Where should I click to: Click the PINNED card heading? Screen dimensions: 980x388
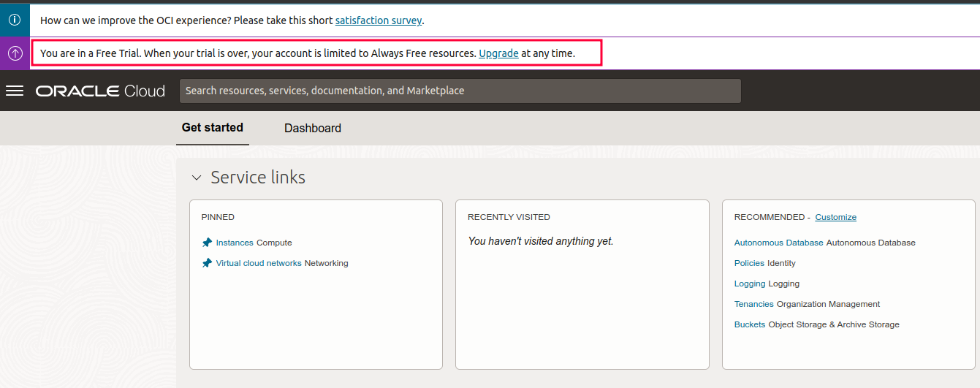click(218, 217)
